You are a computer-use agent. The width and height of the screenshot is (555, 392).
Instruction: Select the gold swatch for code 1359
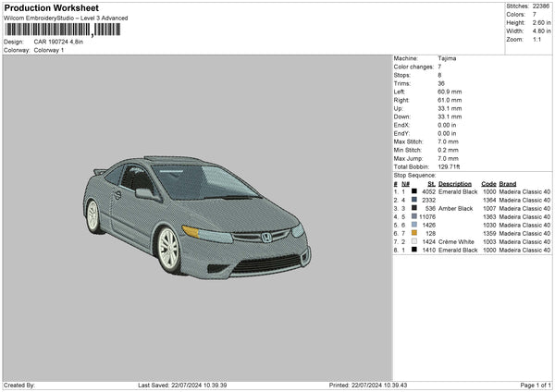pos(414,233)
